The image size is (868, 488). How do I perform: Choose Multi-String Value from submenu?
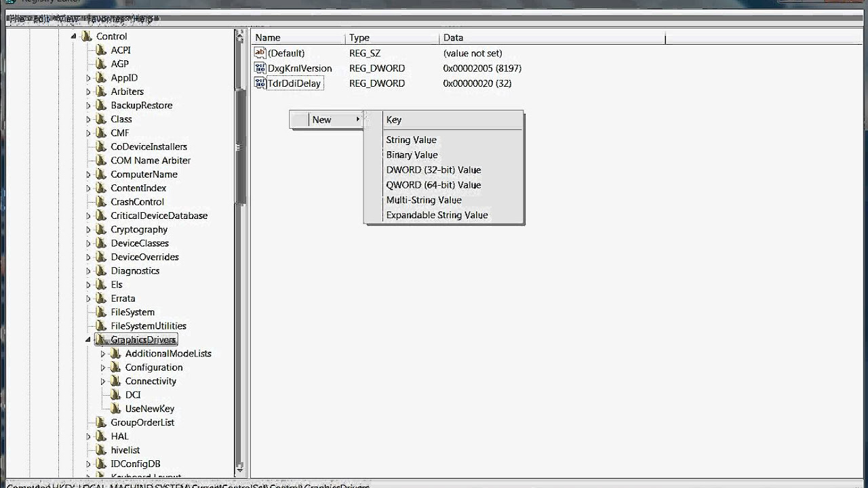pyautogui.click(x=444, y=200)
